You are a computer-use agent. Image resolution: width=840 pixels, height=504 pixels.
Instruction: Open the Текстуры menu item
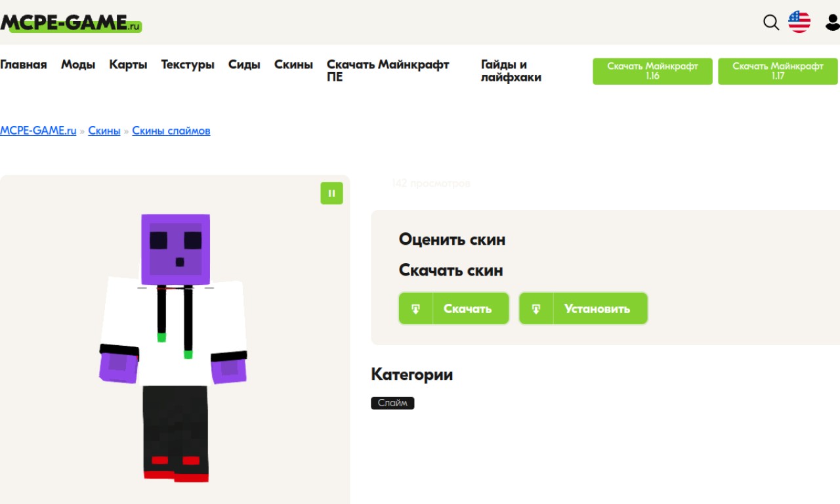pos(188,64)
